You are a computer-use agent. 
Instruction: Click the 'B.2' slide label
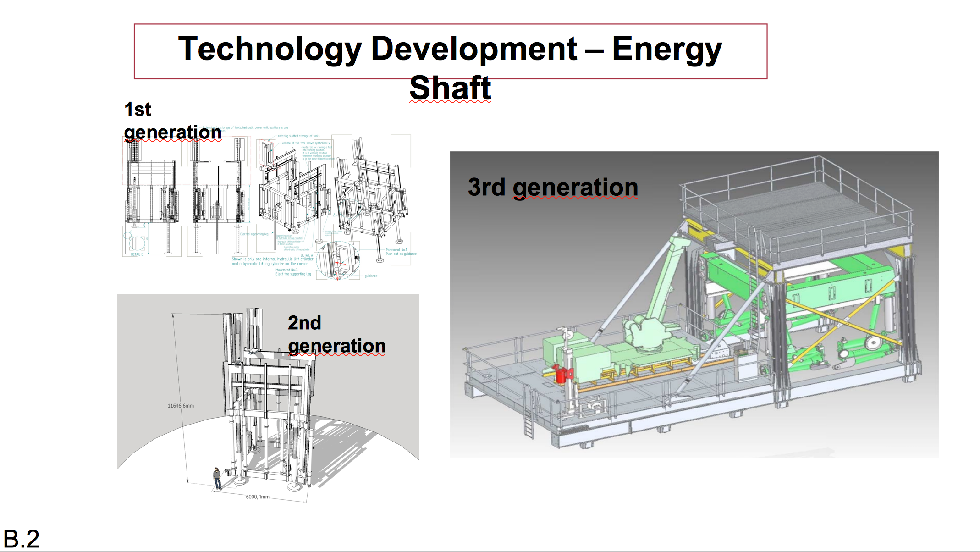[x=21, y=538]
